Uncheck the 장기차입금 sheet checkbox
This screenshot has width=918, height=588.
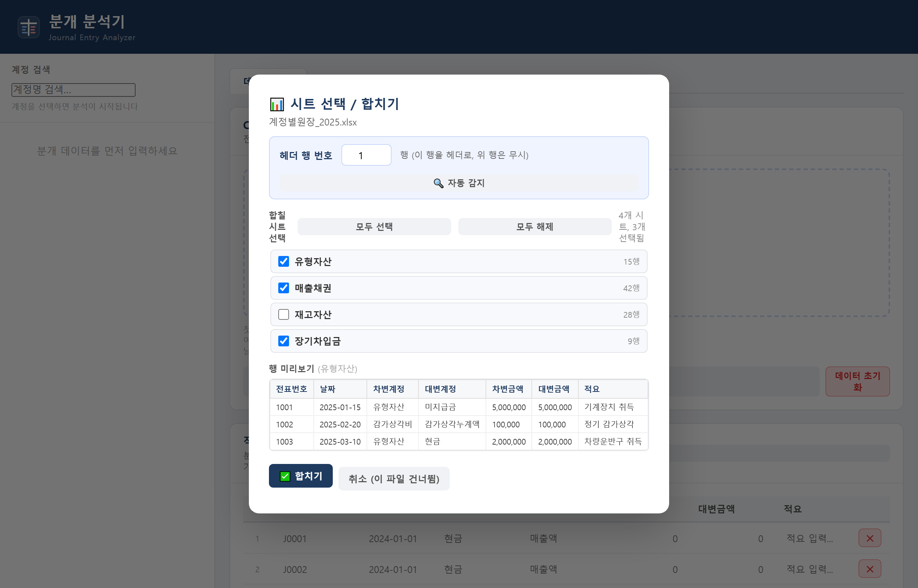[283, 341]
